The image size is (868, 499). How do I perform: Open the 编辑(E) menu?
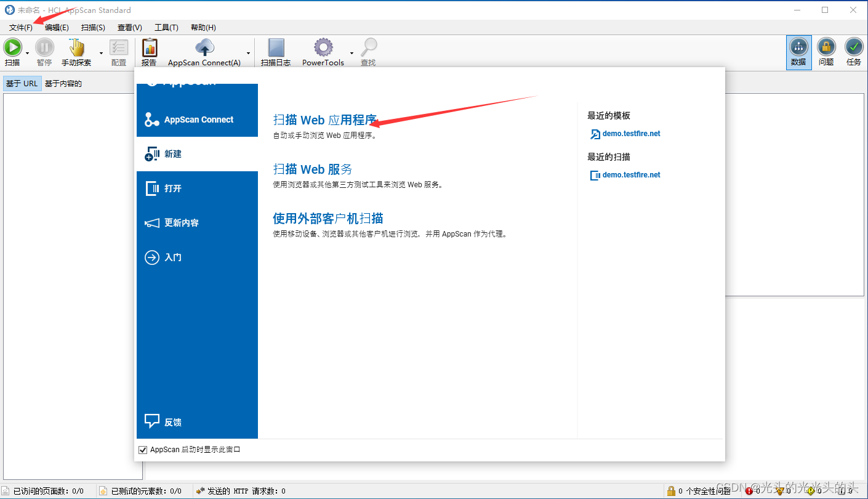57,28
